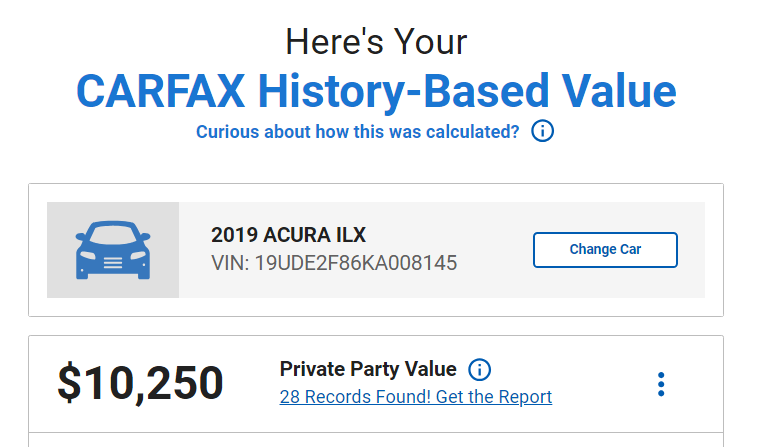The width and height of the screenshot is (757, 447).
Task: Click 'Curious about how this was calculated?'
Action: tap(357, 132)
